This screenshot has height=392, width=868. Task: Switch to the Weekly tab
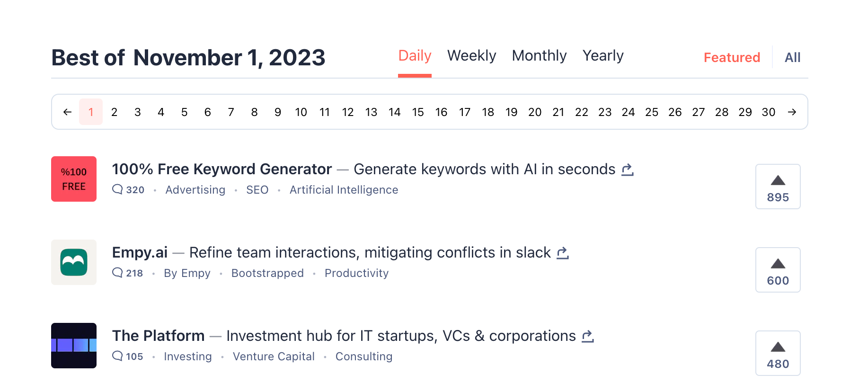coord(471,56)
